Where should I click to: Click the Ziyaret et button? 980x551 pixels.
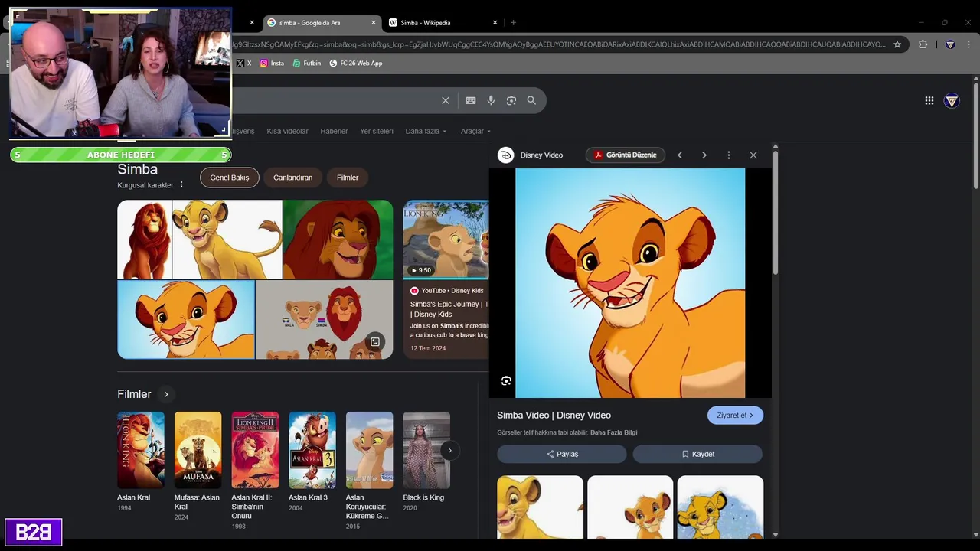(x=735, y=416)
